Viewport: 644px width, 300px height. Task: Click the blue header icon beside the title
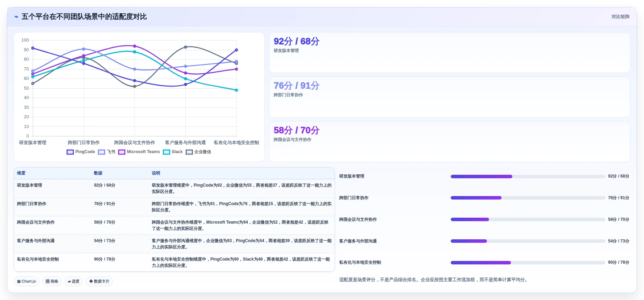tap(16, 17)
